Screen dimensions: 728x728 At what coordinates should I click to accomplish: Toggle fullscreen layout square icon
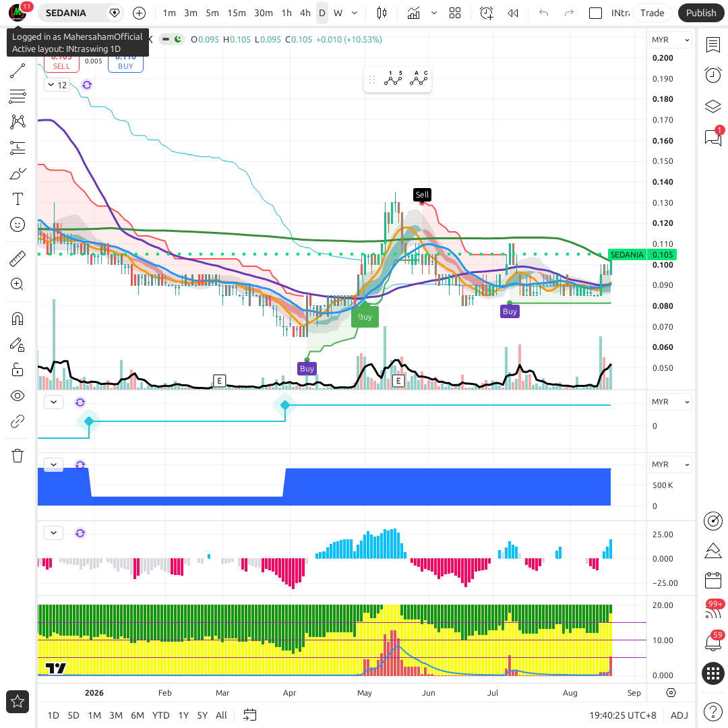(595, 13)
